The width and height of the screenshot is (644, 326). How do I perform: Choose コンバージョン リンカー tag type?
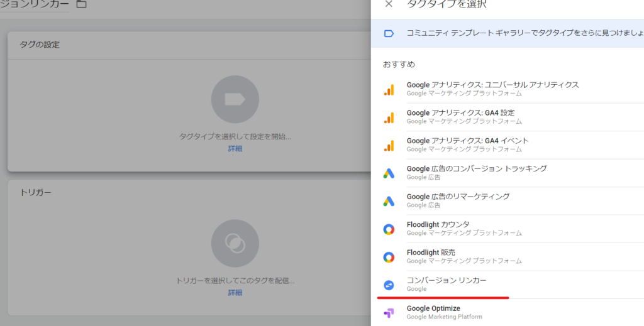(x=447, y=280)
